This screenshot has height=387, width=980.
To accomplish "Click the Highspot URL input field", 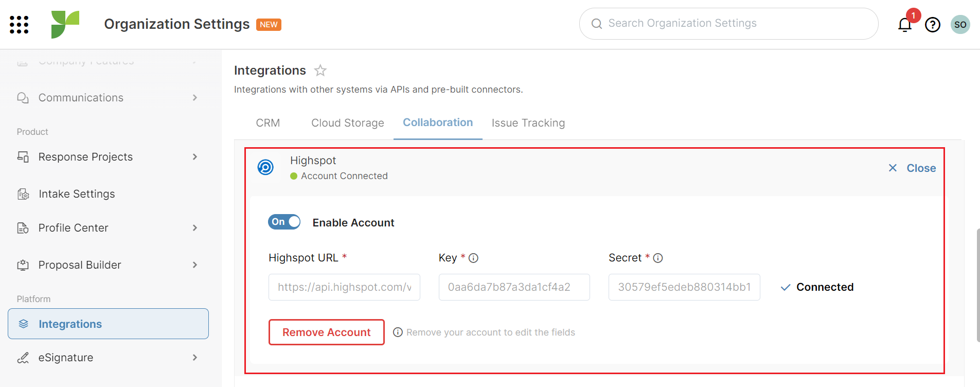I will pyautogui.click(x=344, y=287).
